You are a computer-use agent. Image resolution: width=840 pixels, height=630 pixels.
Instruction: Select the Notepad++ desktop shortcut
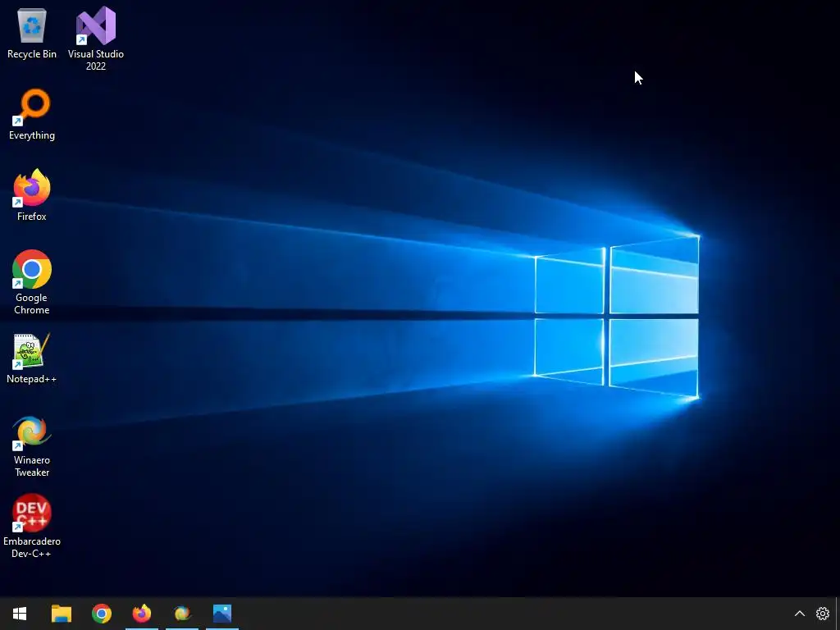pos(32,358)
